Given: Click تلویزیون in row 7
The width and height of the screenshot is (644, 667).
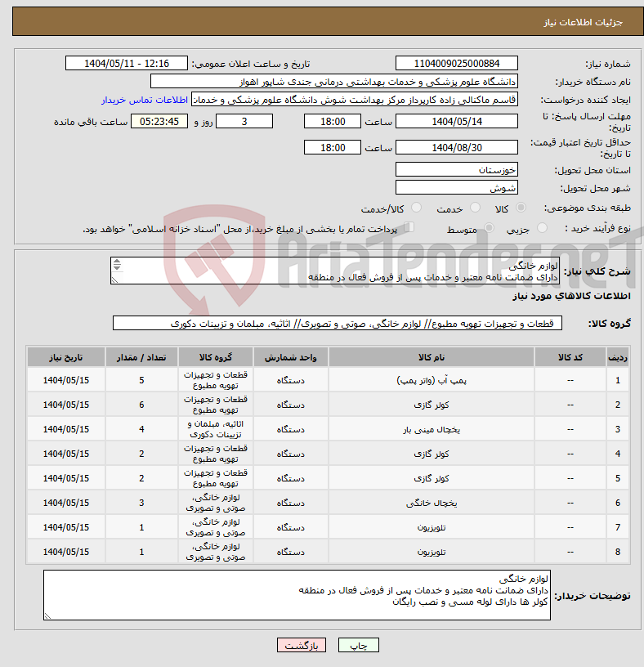Looking at the screenshot, I should pyautogui.click(x=432, y=527).
